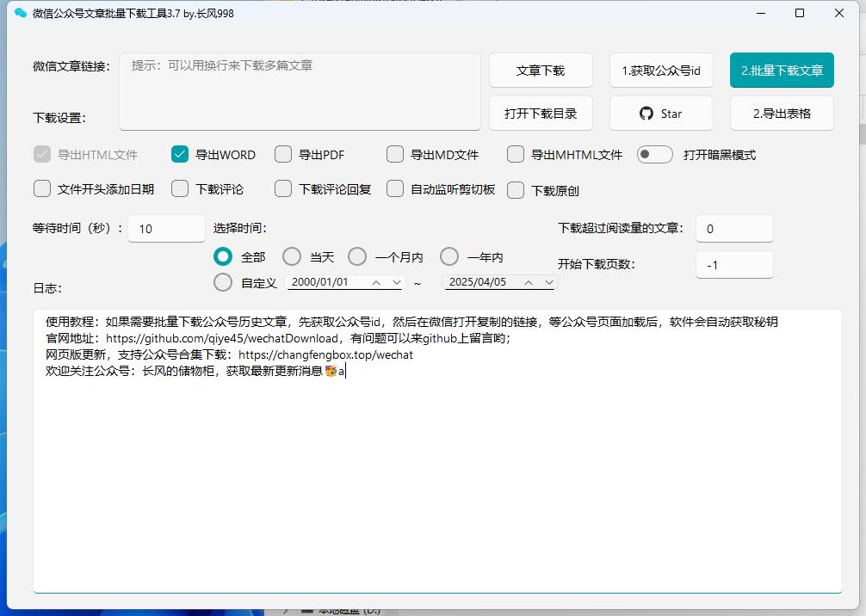Click the 文章下载 button

point(541,71)
